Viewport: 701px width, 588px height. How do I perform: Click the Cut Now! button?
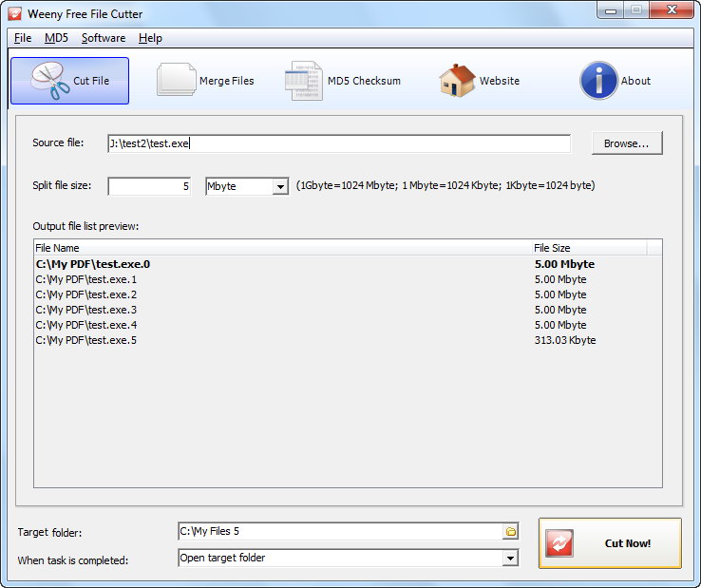tap(610, 543)
